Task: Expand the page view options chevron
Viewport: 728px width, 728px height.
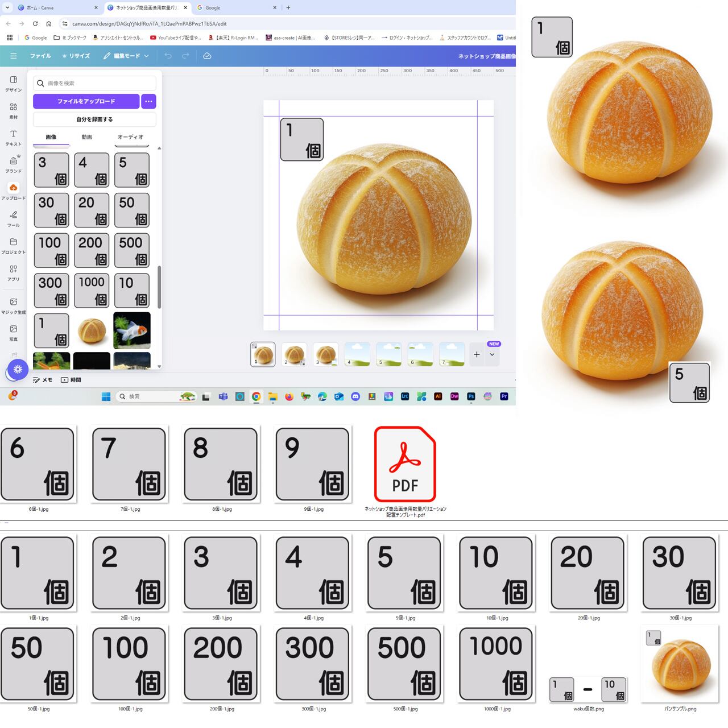Action: 492,354
